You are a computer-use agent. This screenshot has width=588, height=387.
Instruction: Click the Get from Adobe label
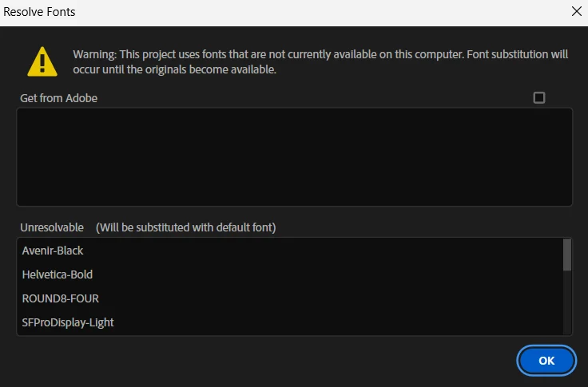59,98
